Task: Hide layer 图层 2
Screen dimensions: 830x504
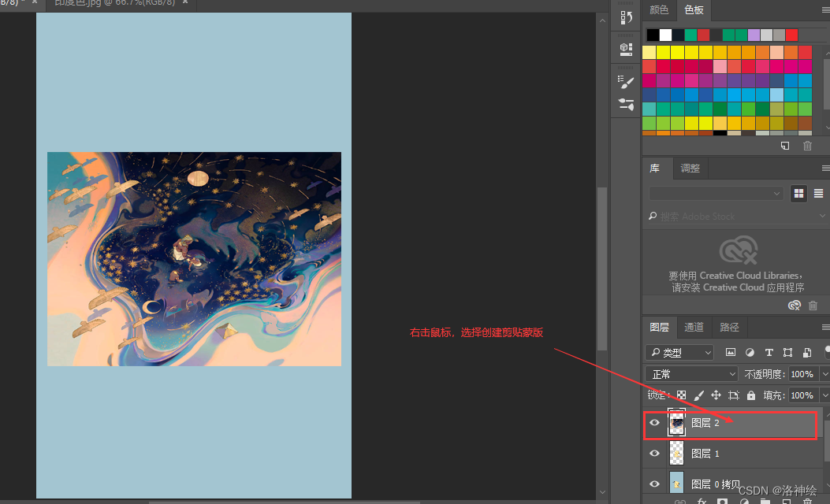Action: pos(655,423)
